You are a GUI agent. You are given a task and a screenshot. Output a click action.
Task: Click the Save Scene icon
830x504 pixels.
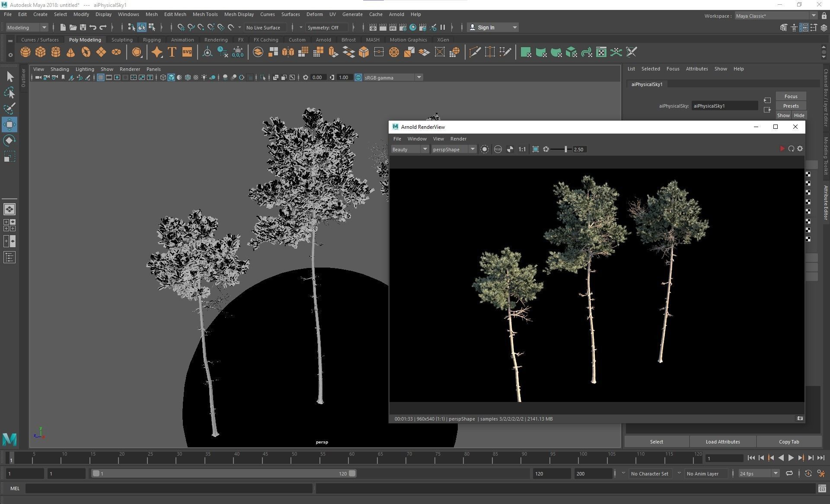click(x=83, y=27)
